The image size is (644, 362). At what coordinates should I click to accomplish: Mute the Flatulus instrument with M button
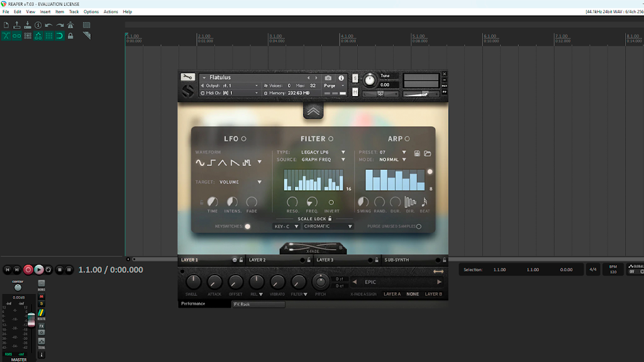[x=355, y=92]
